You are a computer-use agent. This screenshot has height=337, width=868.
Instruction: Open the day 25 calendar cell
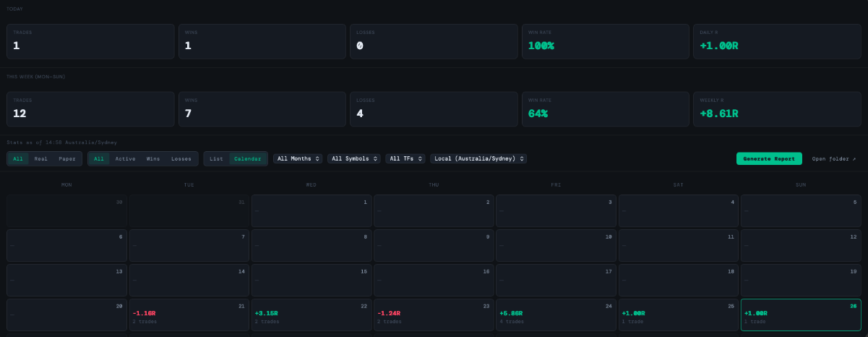pyautogui.click(x=679, y=315)
